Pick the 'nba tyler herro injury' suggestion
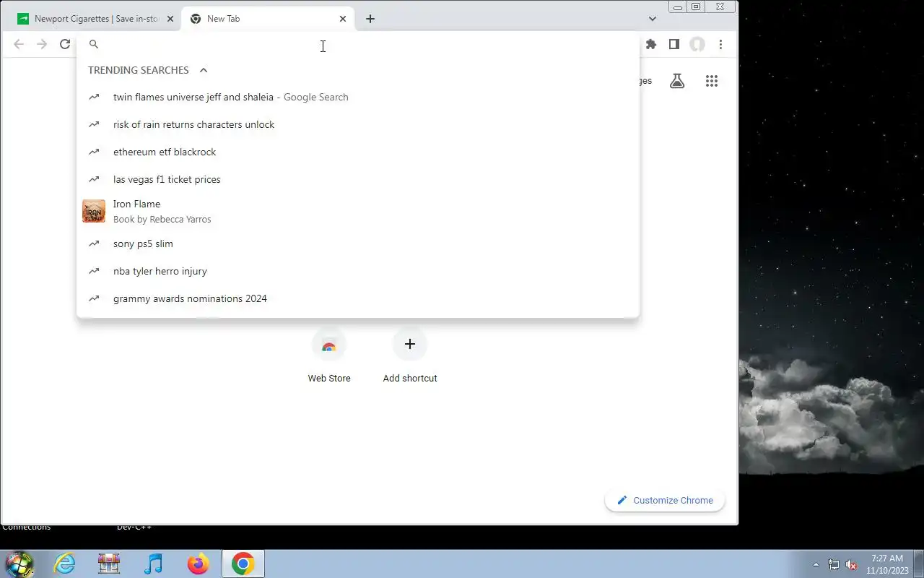The image size is (924, 578). coord(358,271)
